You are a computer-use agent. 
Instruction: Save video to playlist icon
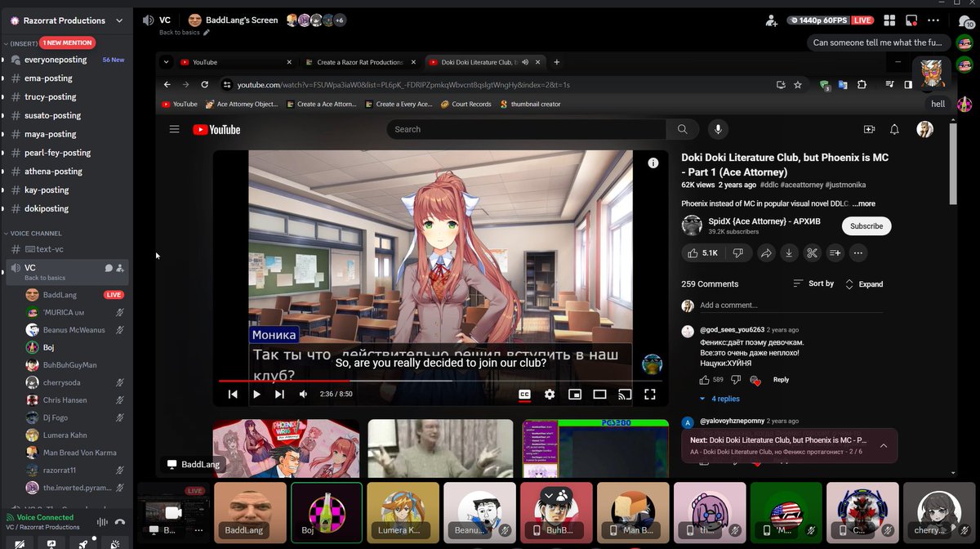coord(835,253)
